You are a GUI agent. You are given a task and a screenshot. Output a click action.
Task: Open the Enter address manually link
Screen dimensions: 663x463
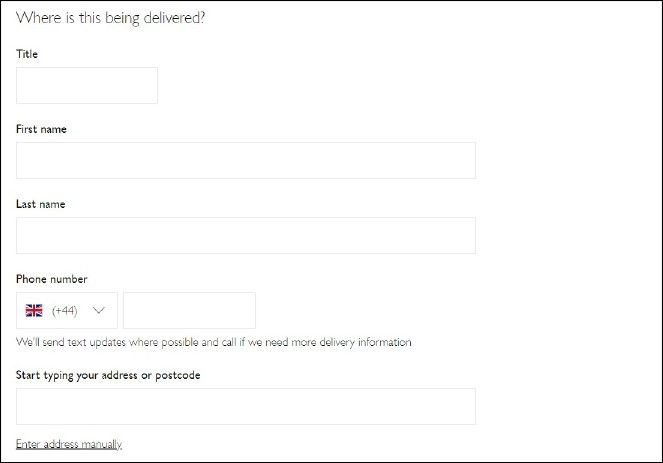point(69,444)
